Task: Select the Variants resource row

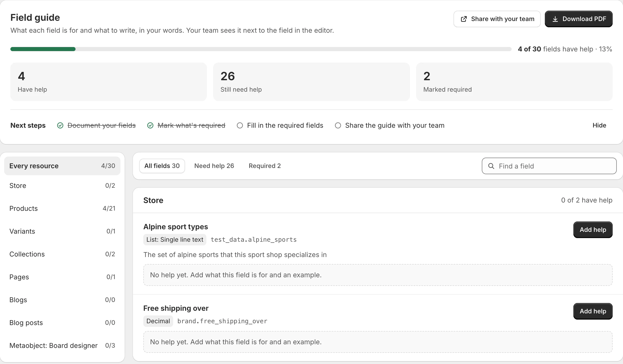Action: pos(62,231)
